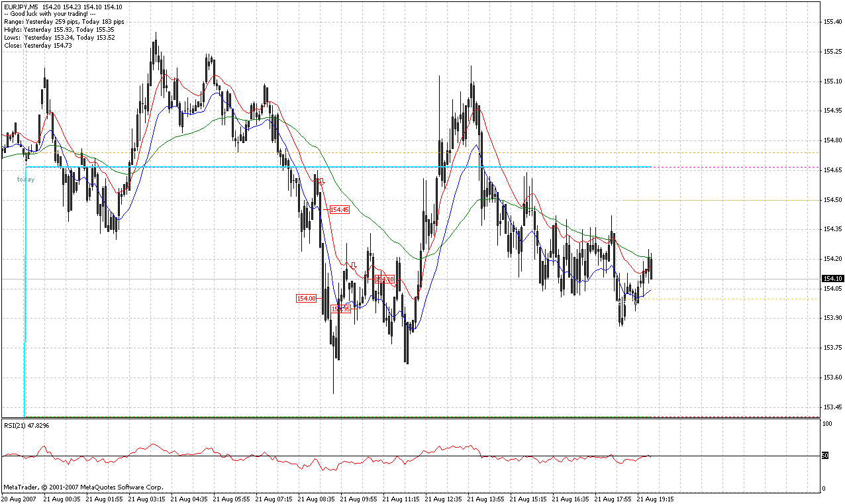Click the '21 Aug 00:35' time label
The width and height of the screenshot is (845, 504).
tap(63, 498)
